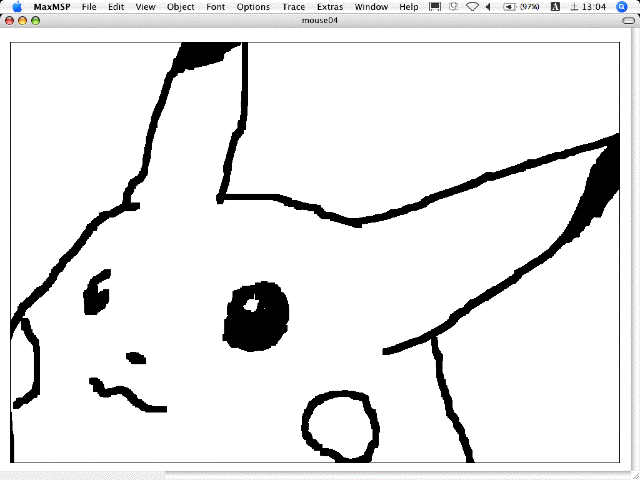Click the display status icon in menu bar
The image size is (640, 480).
pyautogui.click(x=435, y=7)
